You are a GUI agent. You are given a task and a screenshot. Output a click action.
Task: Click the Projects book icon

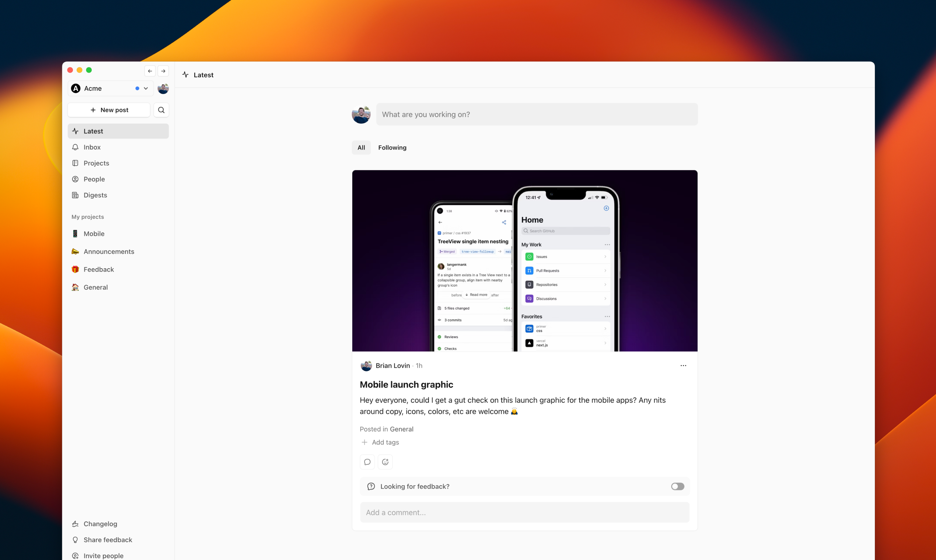75,163
